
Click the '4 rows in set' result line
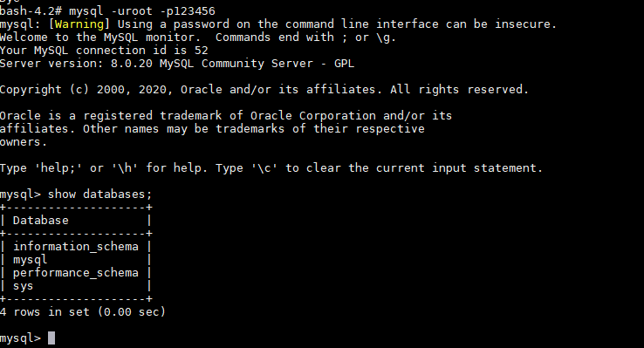click(x=83, y=312)
